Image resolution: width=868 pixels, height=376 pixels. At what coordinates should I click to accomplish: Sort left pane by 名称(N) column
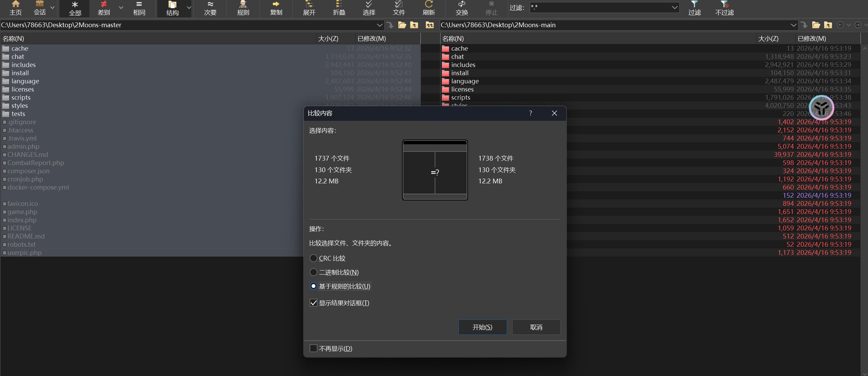(x=158, y=38)
